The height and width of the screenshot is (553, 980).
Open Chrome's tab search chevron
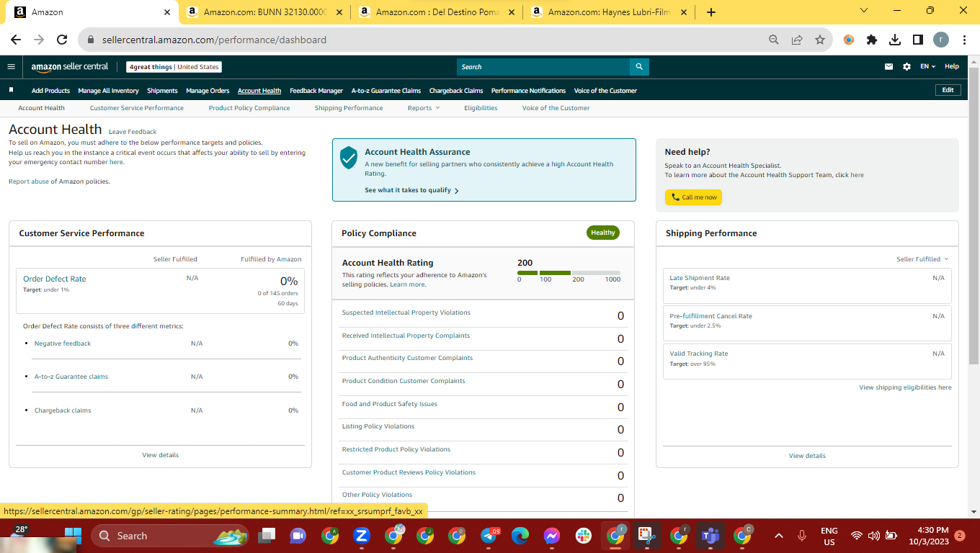click(x=865, y=11)
